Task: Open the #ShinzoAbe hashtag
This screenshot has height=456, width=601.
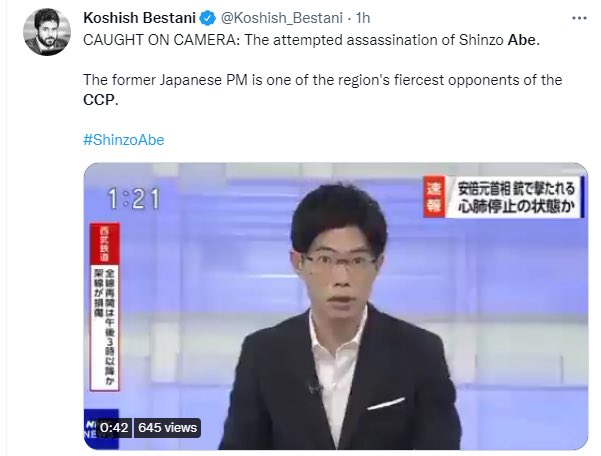Action: (123, 140)
